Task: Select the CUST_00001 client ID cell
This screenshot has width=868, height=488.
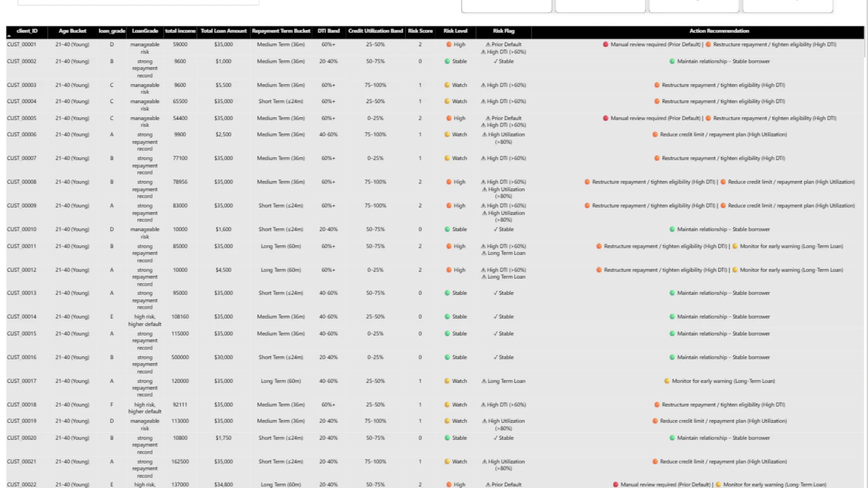Action: (22, 45)
